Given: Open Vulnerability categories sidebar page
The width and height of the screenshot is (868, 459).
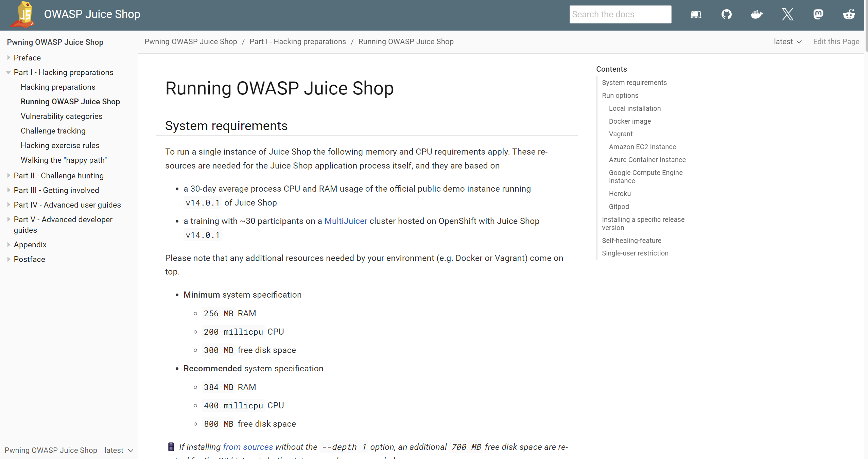Looking at the screenshot, I should (62, 116).
